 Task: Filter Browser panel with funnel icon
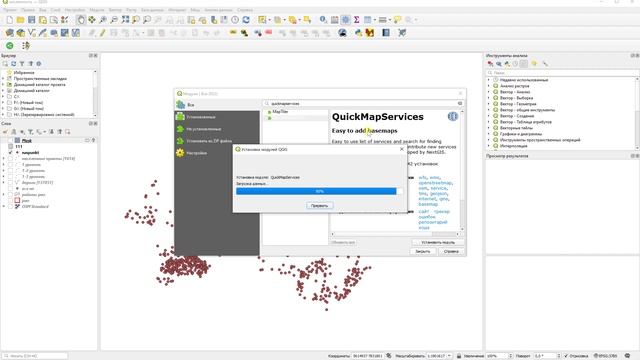point(22,64)
